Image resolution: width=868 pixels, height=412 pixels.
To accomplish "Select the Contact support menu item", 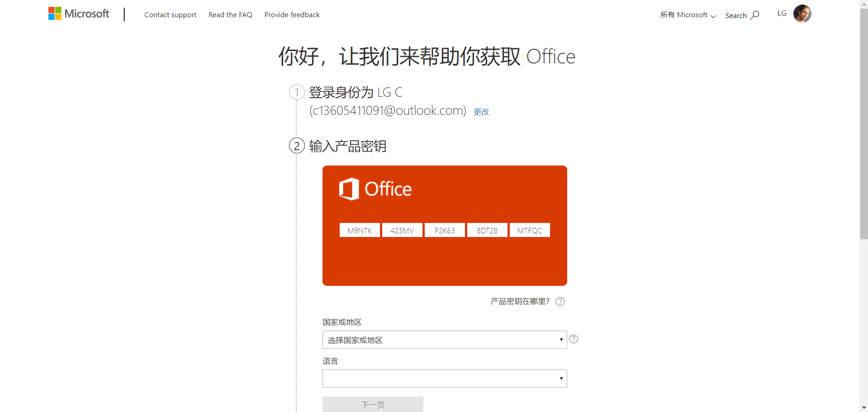I will click(170, 14).
